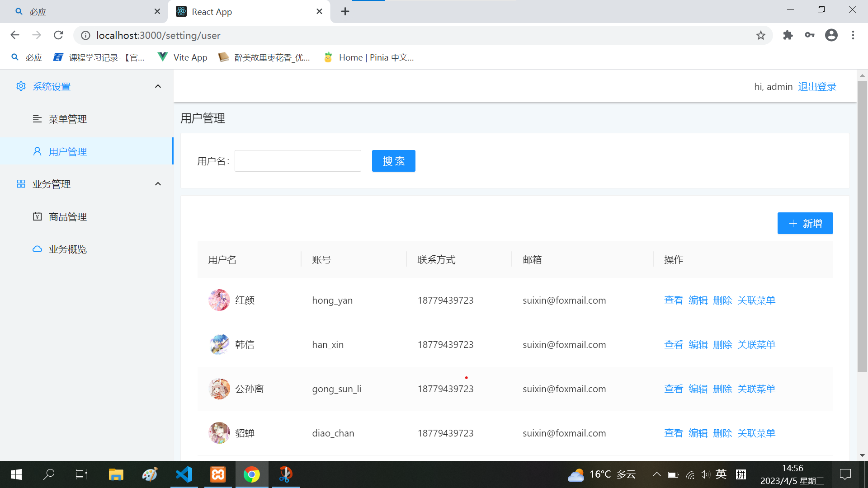Click the 用户名 search input field
Screen dimensions: 868x488
(x=297, y=161)
